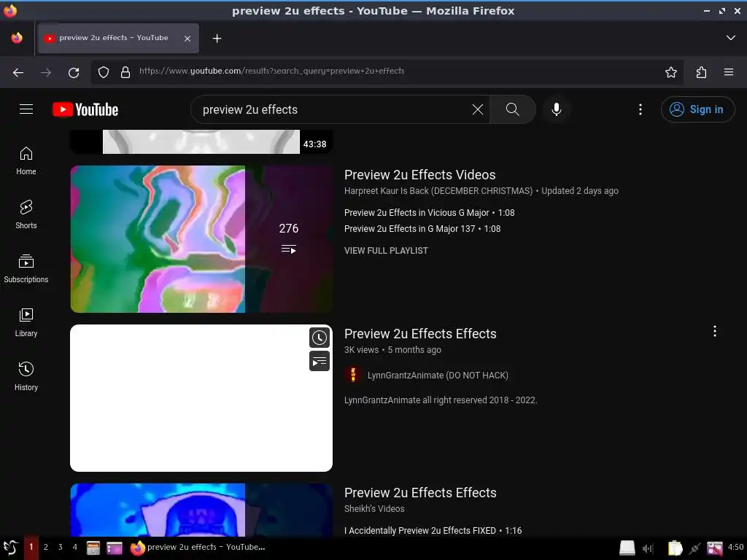
Task: Expand the list all tabs chevron
Action: [x=730, y=38]
